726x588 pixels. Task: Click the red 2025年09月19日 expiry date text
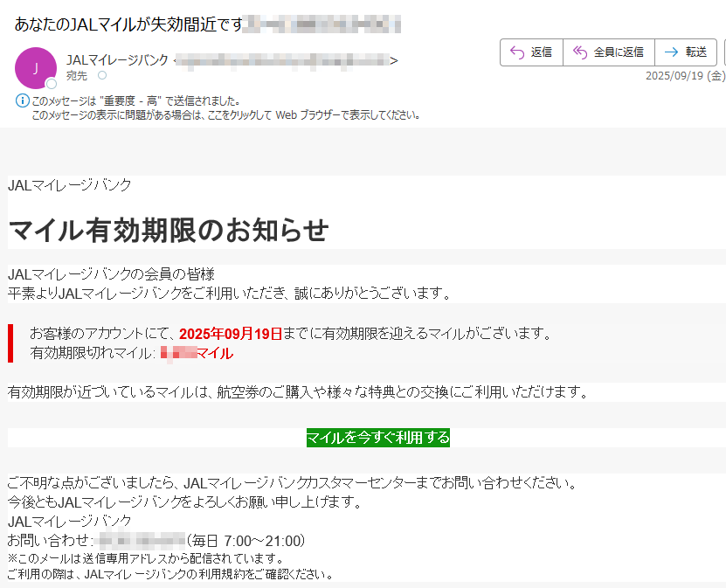pos(231,333)
